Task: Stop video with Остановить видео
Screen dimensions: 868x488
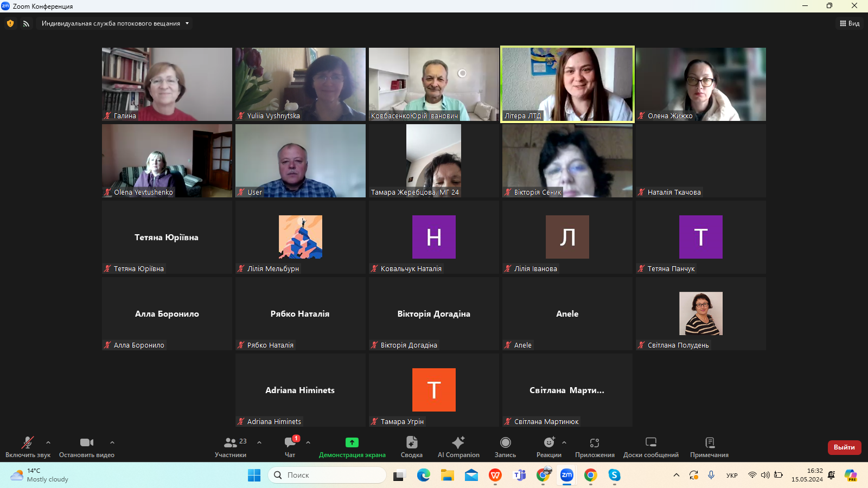Action: [x=87, y=442]
